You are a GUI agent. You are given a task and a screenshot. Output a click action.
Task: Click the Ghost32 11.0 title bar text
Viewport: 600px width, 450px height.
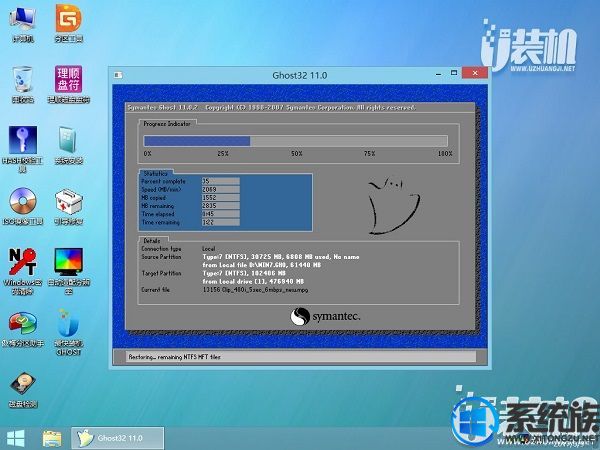pyautogui.click(x=300, y=75)
